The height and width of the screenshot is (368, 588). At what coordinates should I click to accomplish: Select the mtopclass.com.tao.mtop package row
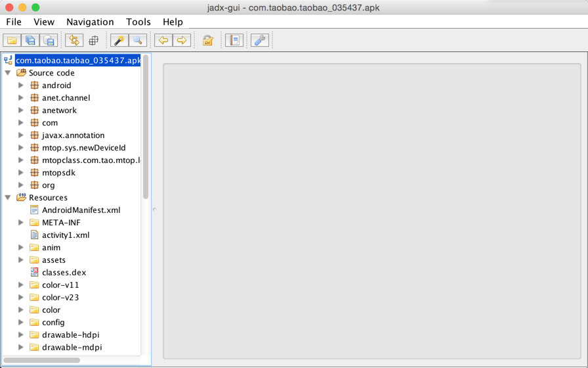[x=91, y=160]
